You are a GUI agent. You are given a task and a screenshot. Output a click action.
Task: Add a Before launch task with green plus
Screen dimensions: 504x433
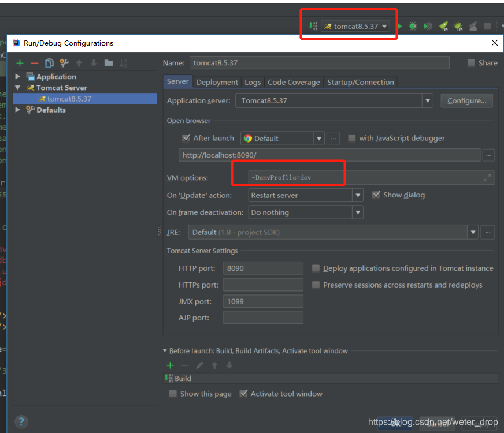coord(170,365)
